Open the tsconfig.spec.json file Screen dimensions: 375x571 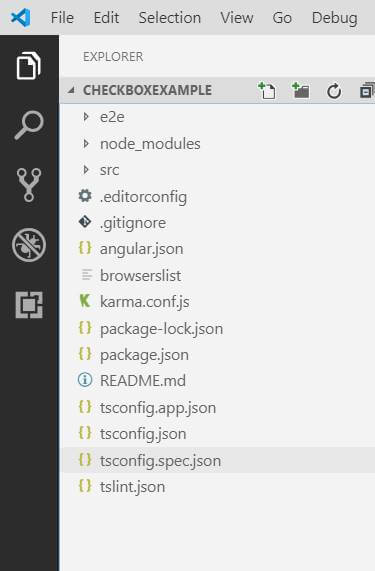point(160,461)
